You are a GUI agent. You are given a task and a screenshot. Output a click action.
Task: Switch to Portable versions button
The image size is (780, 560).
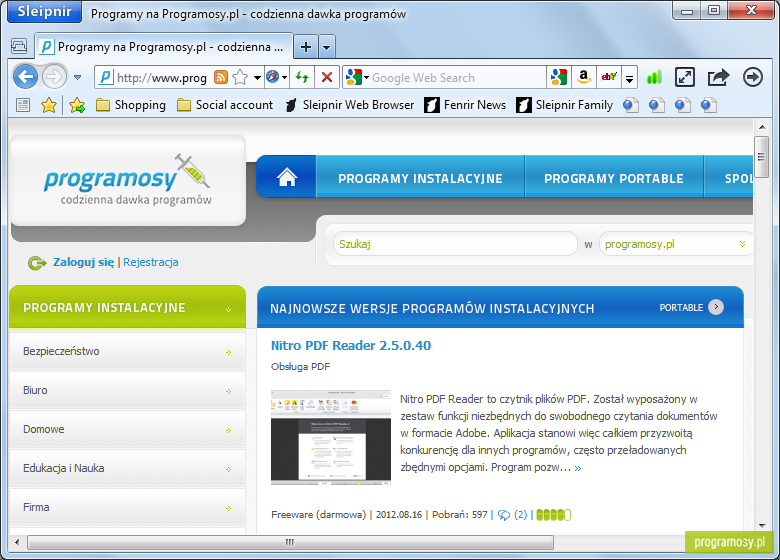(x=691, y=307)
